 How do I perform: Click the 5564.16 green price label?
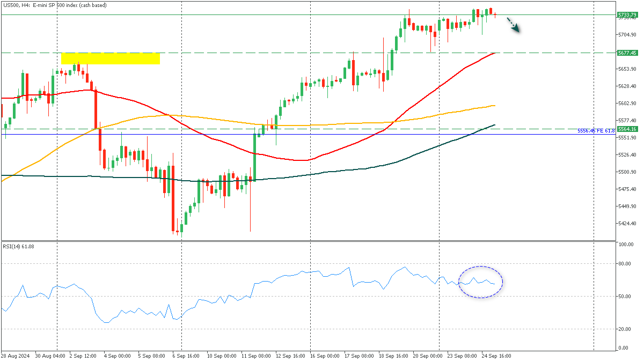(627, 129)
